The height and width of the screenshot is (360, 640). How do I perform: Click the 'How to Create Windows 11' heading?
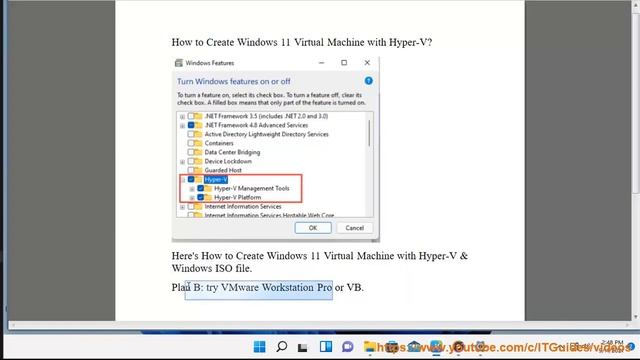(x=302, y=42)
